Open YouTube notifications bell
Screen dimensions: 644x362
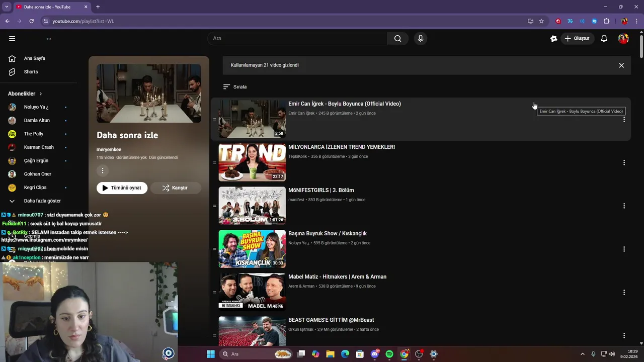click(x=604, y=39)
